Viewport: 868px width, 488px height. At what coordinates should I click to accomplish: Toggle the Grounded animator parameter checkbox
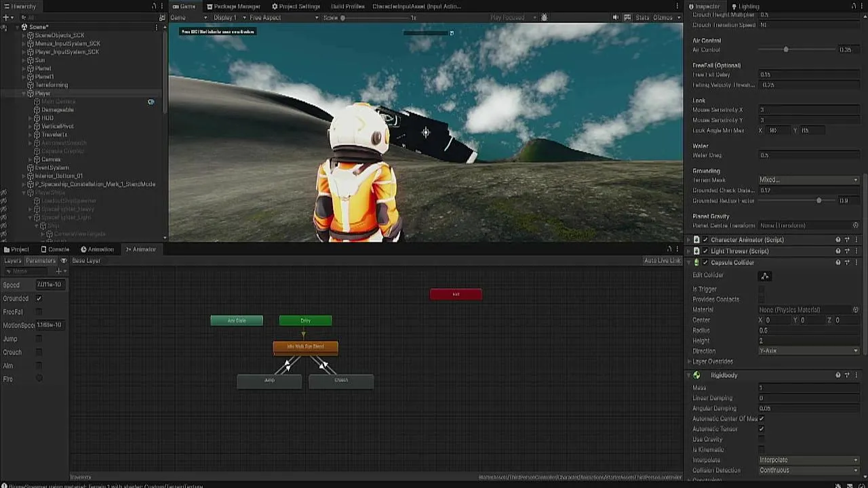point(39,298)
